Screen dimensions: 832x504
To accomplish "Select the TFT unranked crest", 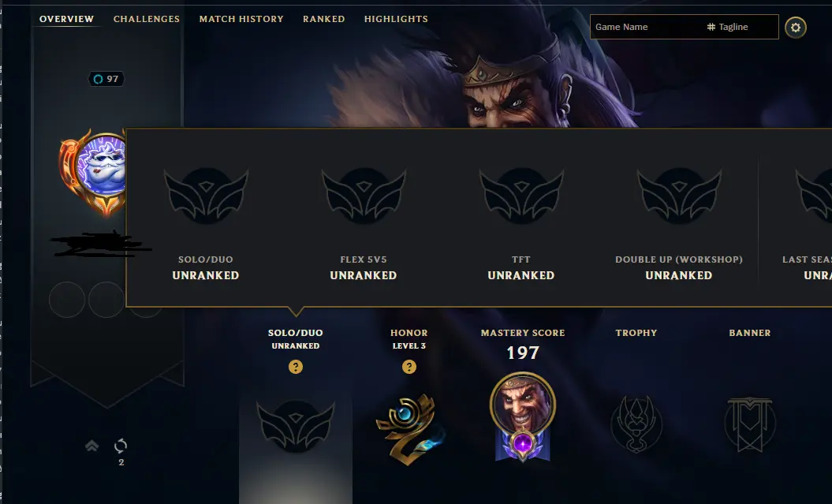I will point(521,196).
